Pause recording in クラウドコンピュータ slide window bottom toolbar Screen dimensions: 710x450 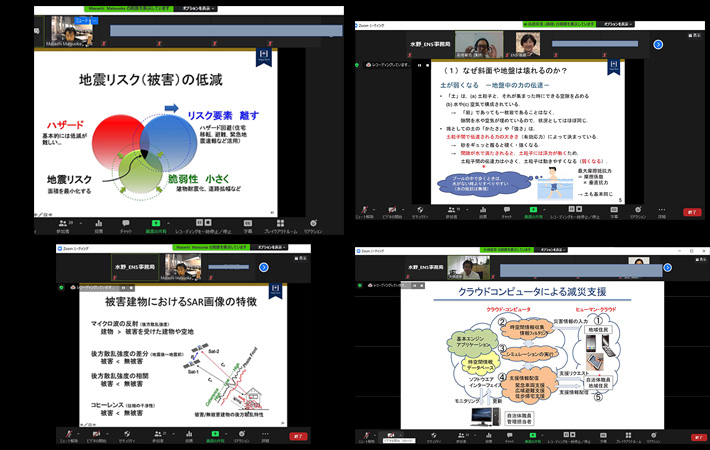[566, 435]
